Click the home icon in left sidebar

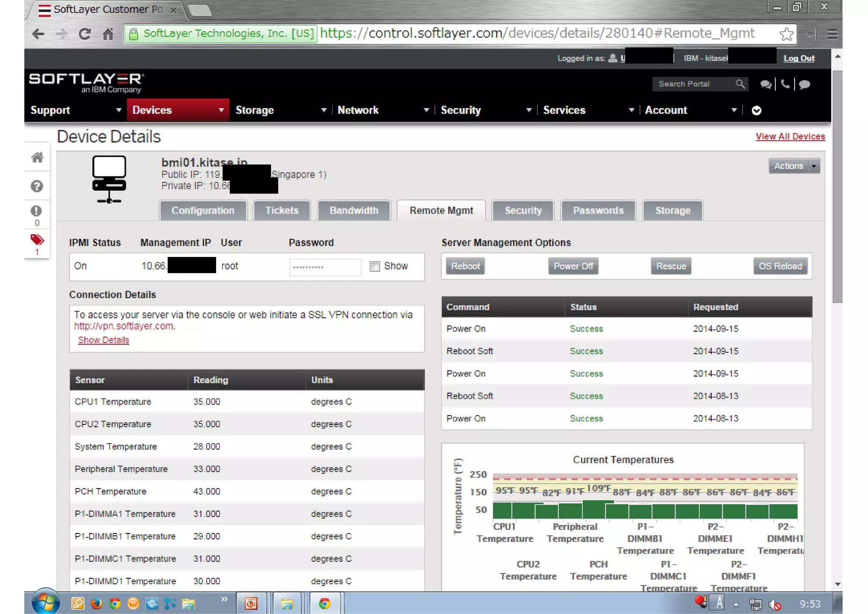point(37,158)
